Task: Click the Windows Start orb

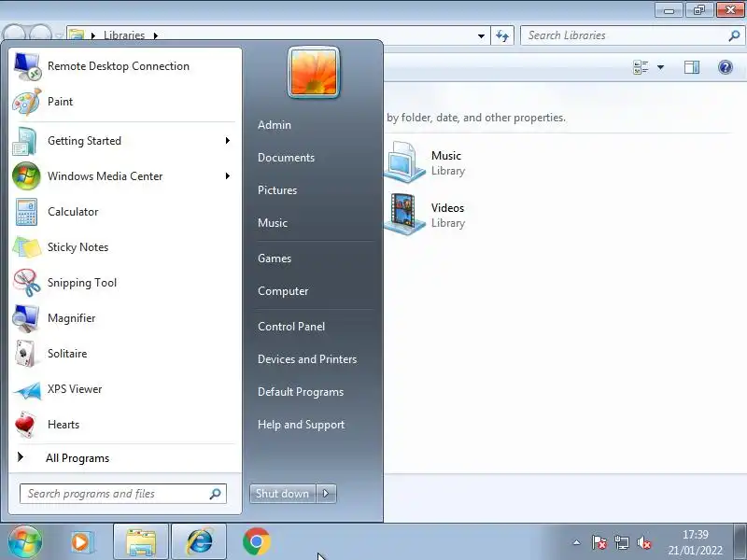Action: click(x=24, y=541)
